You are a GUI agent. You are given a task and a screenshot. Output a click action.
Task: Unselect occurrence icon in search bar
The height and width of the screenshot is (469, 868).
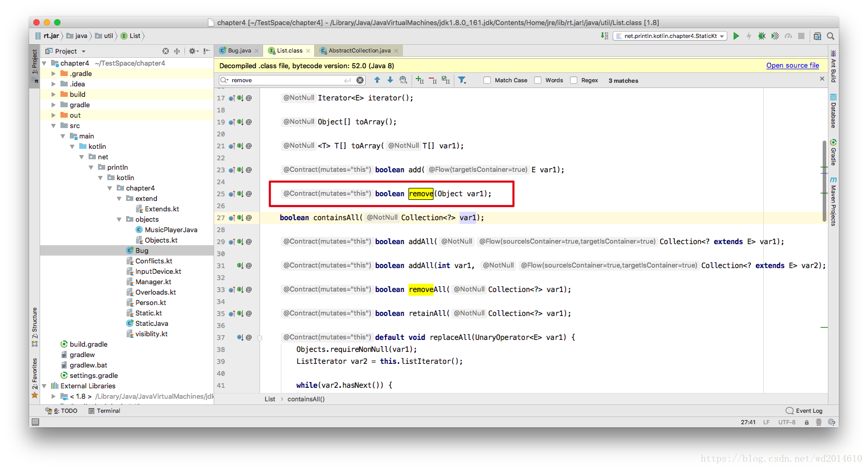coord(432,80)
